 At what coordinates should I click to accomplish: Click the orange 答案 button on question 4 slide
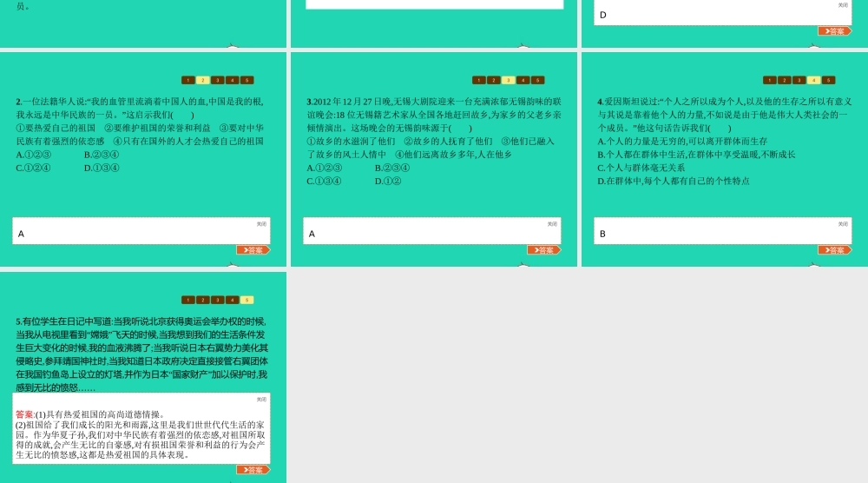pyautogui.click(x=835, y=250)
